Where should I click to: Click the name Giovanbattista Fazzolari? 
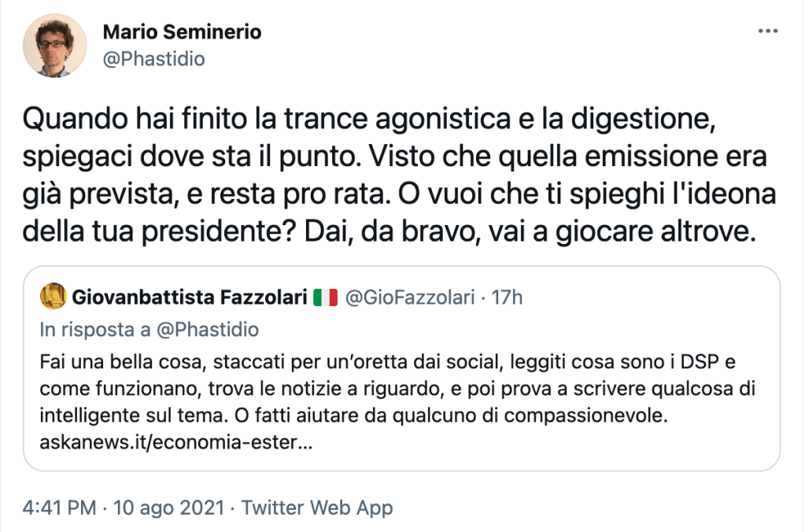point(190,297)
